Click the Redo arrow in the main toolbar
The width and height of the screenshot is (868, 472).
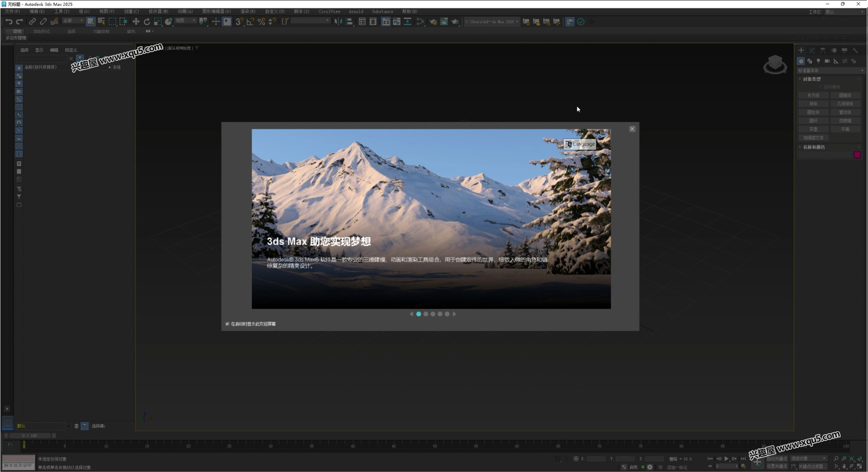coord(20,22)
